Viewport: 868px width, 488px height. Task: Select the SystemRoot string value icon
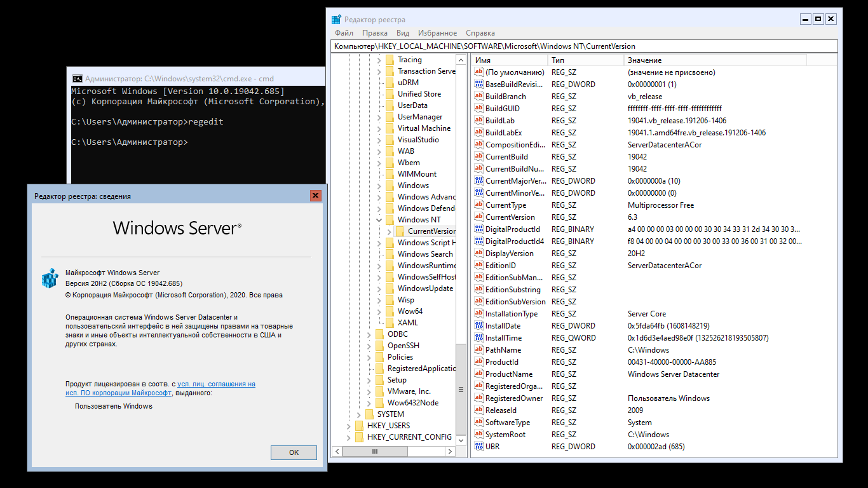479,435
